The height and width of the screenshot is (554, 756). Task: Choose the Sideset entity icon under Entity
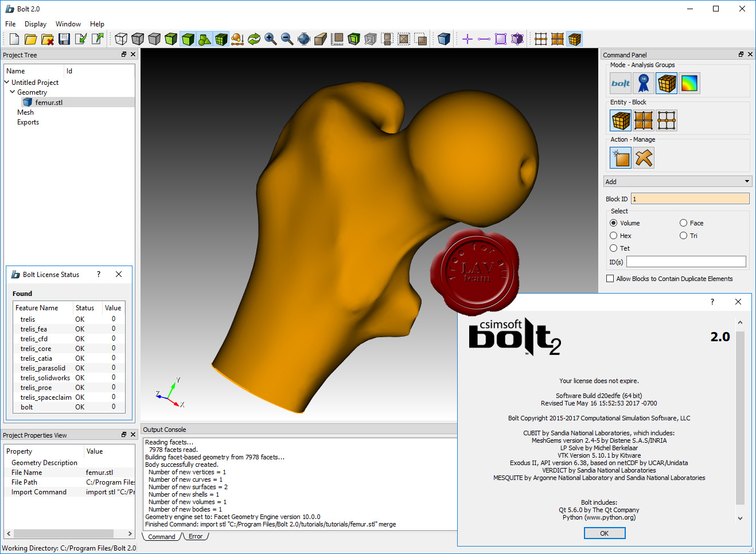(x=644, y=120)
